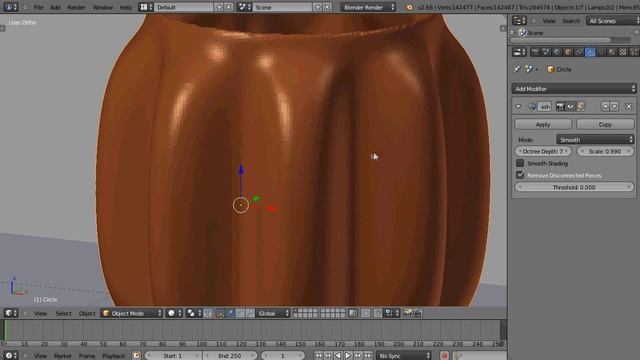
Task: Add a new screen layout with plus icon
Action: 219,7
